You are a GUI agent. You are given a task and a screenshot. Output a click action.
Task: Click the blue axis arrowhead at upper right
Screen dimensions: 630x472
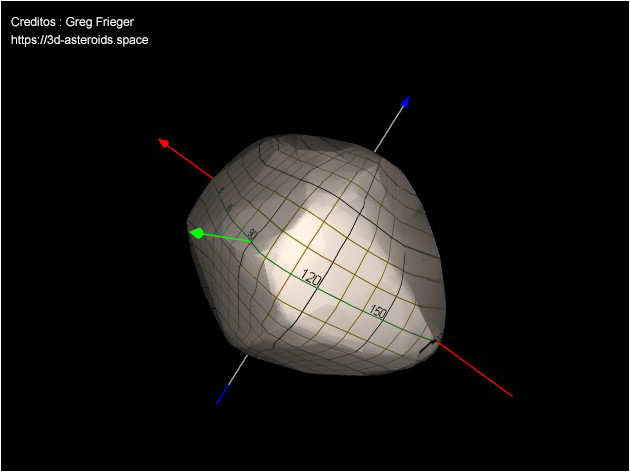(405, 101)
